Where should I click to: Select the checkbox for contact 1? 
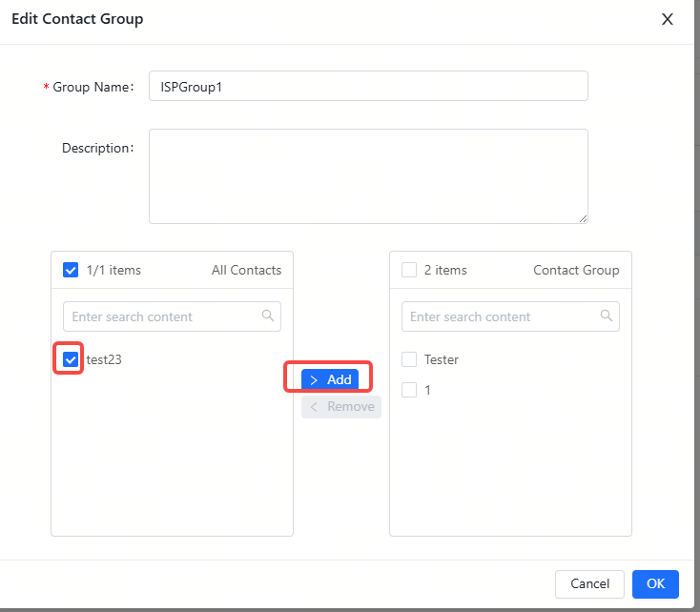pos(409,390)
